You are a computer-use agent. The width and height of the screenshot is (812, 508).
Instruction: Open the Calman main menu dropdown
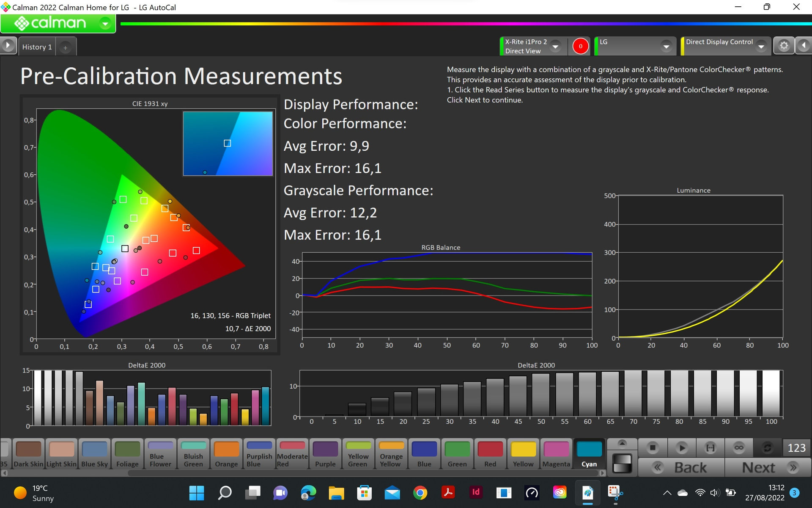point(105,23)
